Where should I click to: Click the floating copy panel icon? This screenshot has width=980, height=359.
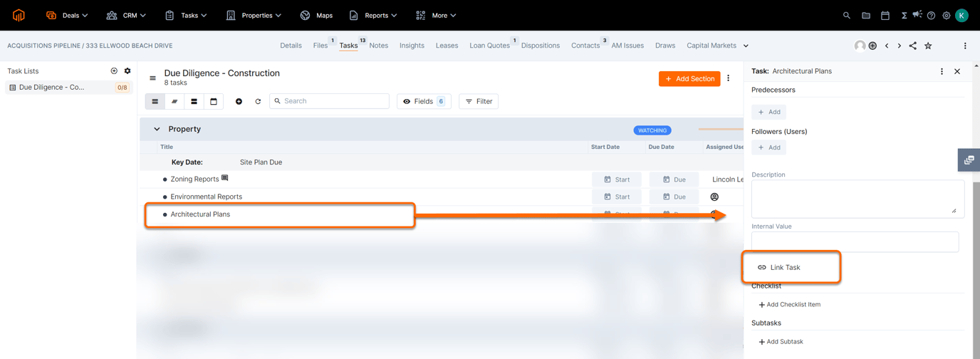point(969,160)
